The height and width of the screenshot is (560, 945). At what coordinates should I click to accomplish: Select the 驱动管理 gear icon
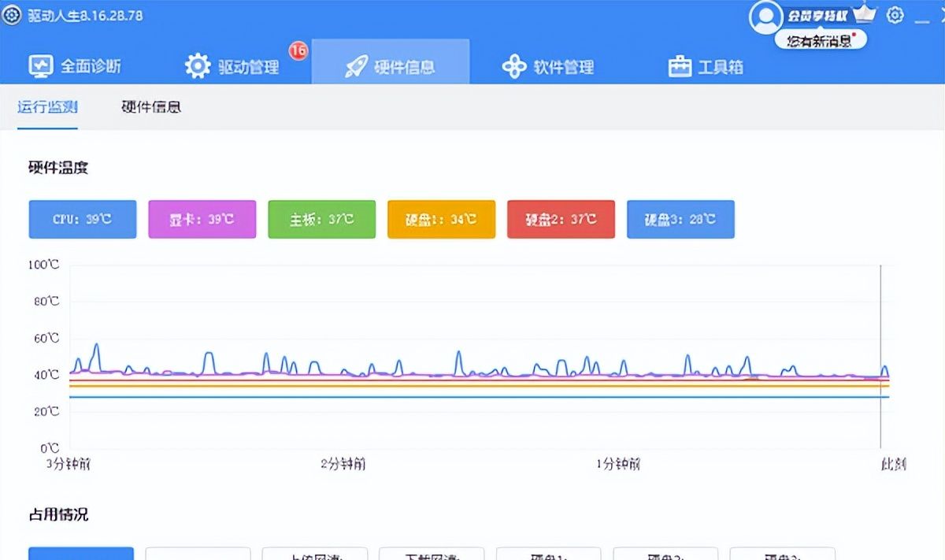pos(197,67)
